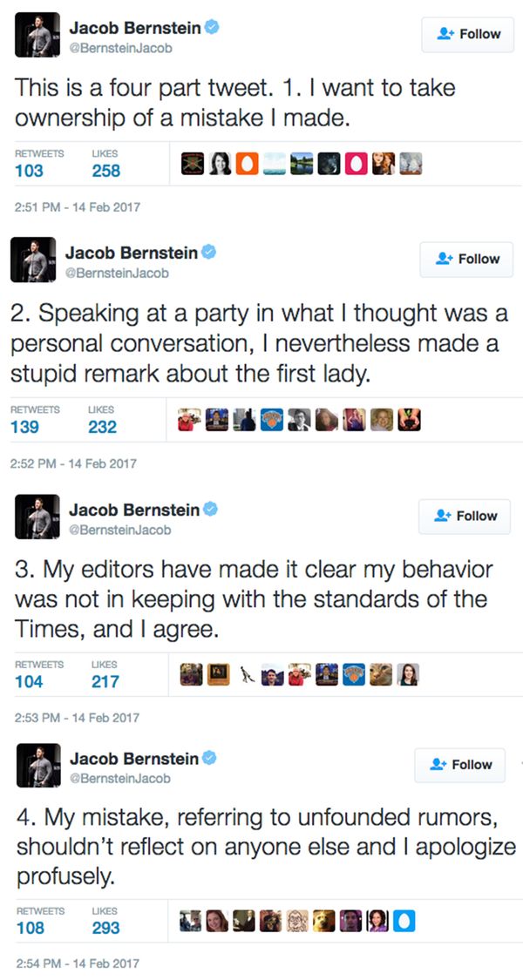Show the 232 likes on the second tweet

point(102,426)
